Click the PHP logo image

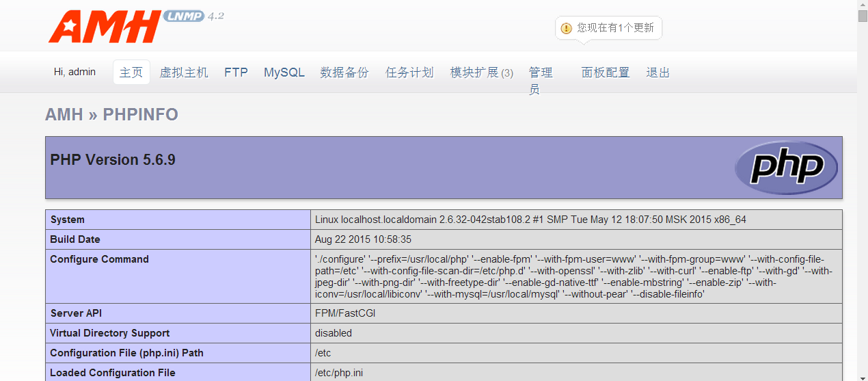786,168
